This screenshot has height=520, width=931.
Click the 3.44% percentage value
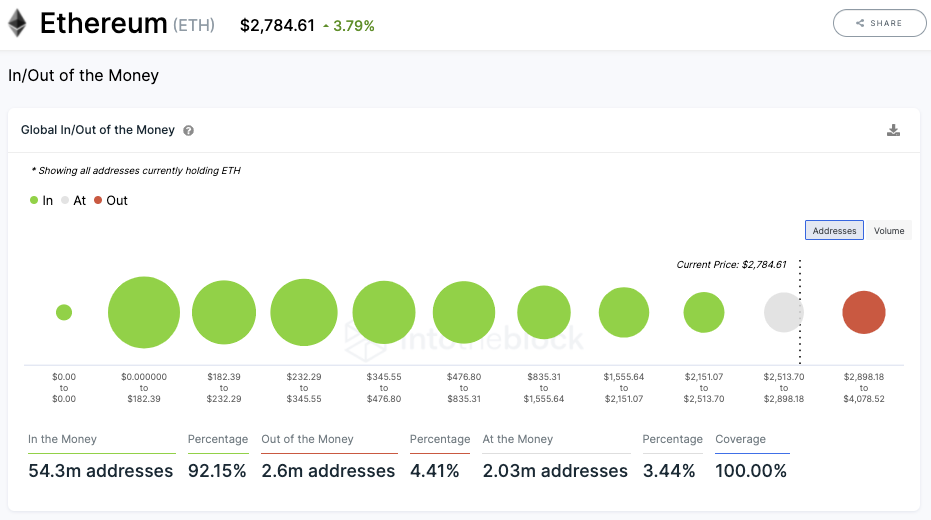pyautogui.click(x=669, y=471)
